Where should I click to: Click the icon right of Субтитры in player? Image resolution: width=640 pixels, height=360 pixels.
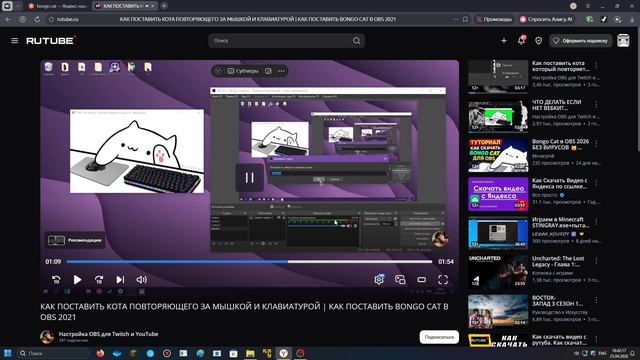coord(268,71)
